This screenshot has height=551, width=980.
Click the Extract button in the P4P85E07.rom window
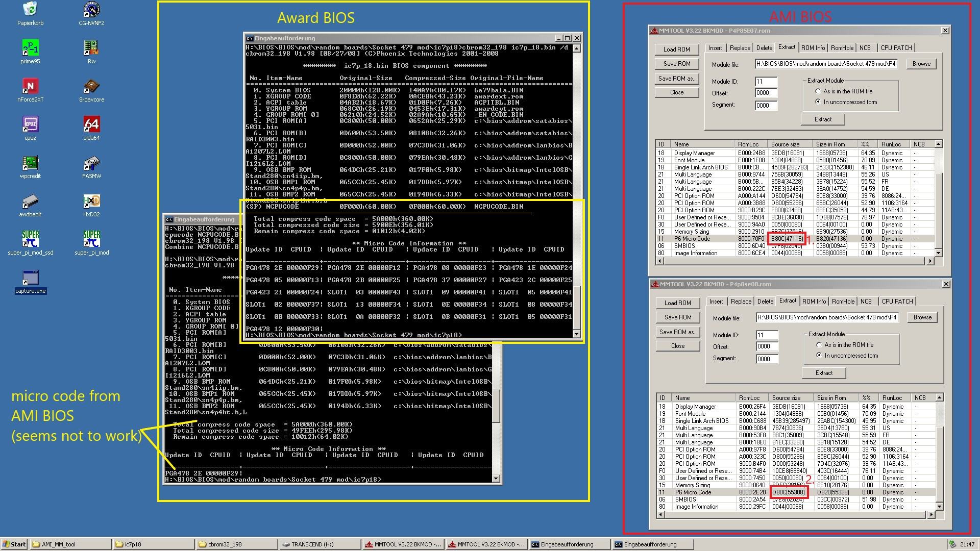pos(823,119)
